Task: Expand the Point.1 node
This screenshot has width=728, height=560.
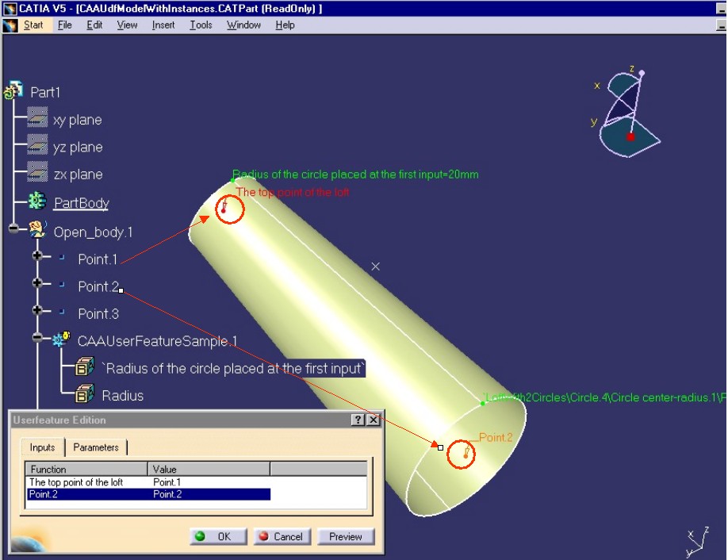Action: click(x=37, y=255)
